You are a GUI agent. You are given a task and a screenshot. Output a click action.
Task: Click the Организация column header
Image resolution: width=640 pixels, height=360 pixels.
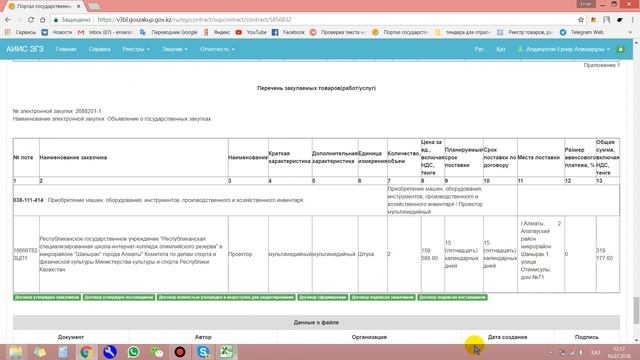(x=369, y=337)
